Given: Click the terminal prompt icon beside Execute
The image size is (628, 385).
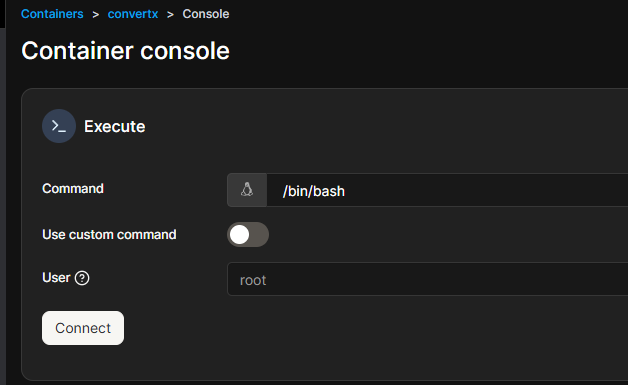Looking at the screenshot, I should (59, 126).
